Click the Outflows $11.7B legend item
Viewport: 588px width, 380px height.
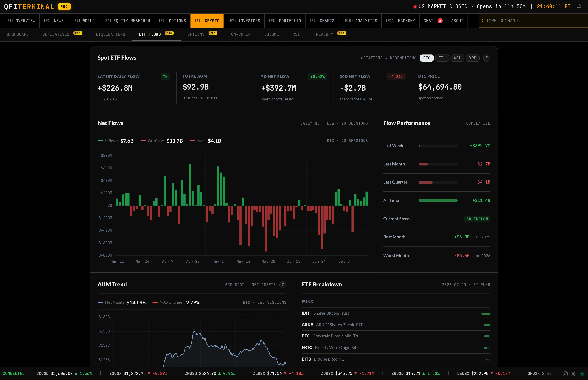[x=162, y=141]
